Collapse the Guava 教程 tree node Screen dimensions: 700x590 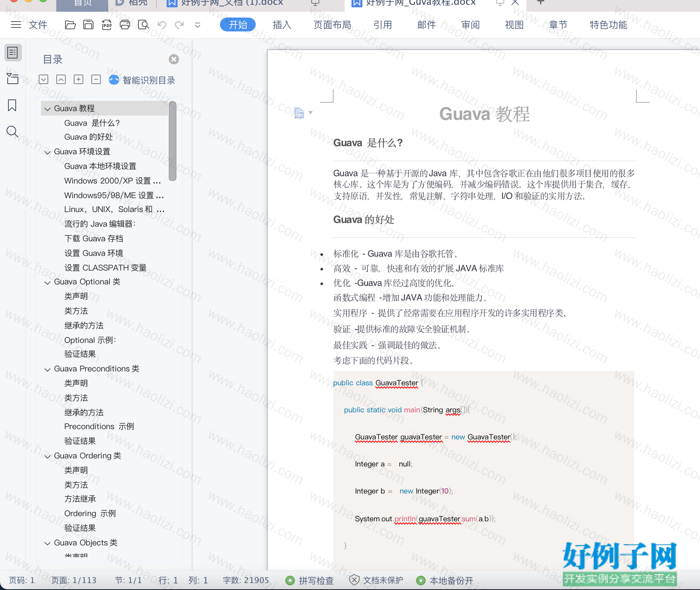click(47, 109)
